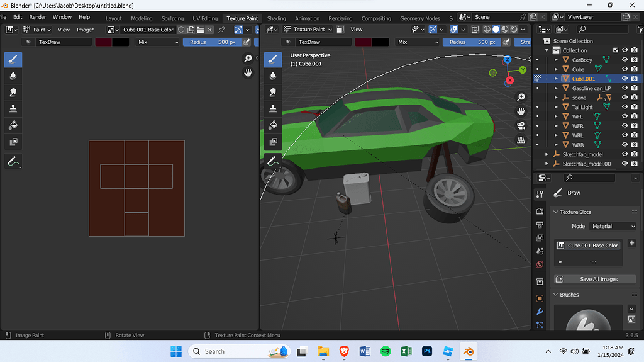This screenshot has height=362, width=644.
Task: Switch to UV Editing workspace tab
Action: click(x=205, y=18)
